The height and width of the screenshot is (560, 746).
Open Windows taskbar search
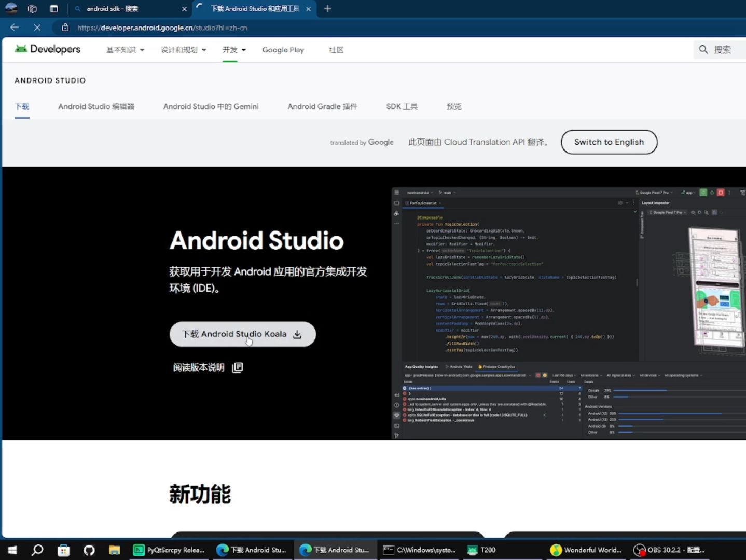pos(37,550)
